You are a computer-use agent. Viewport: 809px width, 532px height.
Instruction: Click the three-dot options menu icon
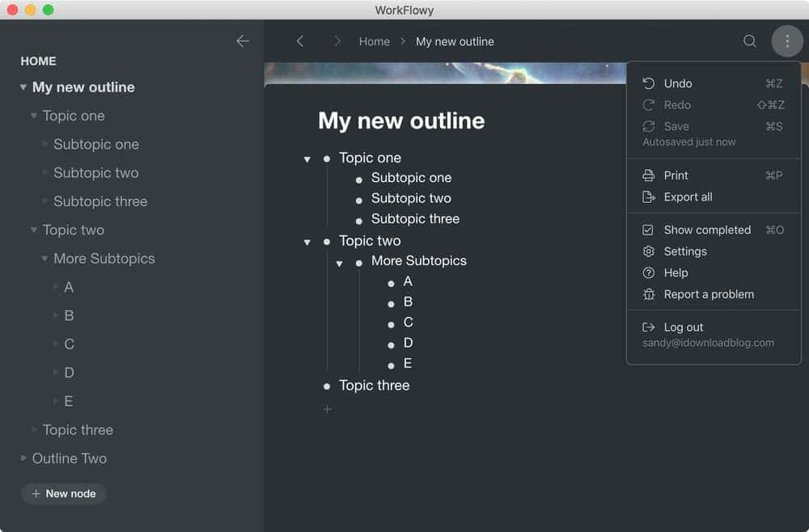pos(787,41)
